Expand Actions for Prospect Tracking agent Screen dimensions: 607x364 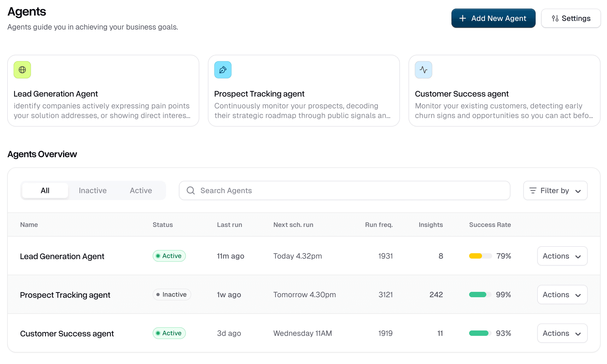coord(562,295)
